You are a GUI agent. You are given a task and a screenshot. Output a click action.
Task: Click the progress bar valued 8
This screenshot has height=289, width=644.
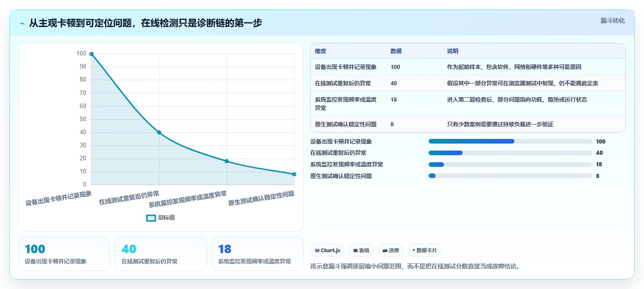(x=510, y=176)
